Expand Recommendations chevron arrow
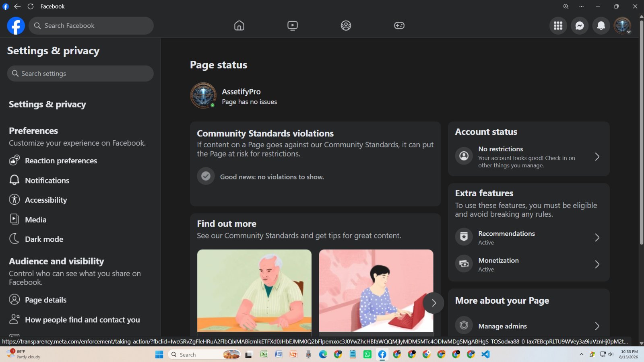This screenshot has height=362, width=644. 597,238
